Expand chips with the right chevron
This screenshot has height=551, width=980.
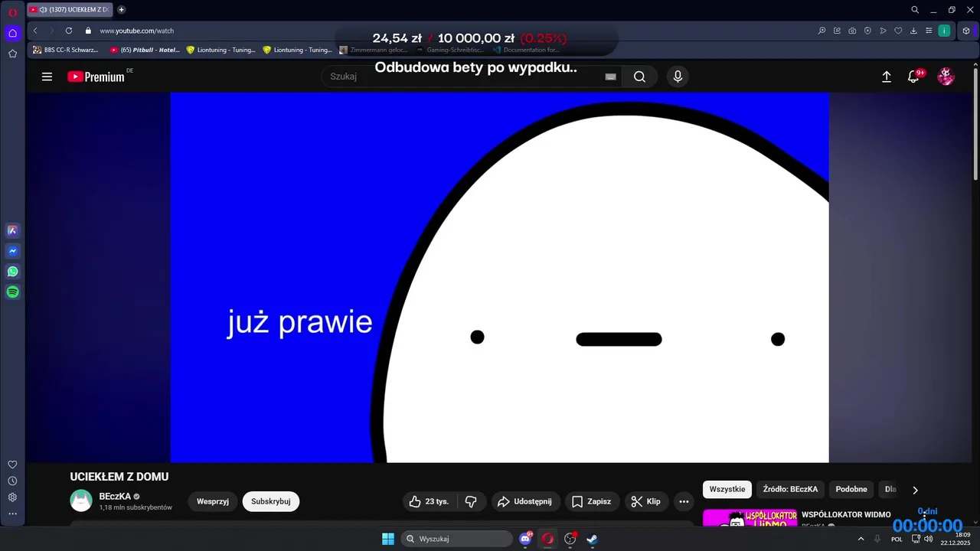(x=915, y=490)
